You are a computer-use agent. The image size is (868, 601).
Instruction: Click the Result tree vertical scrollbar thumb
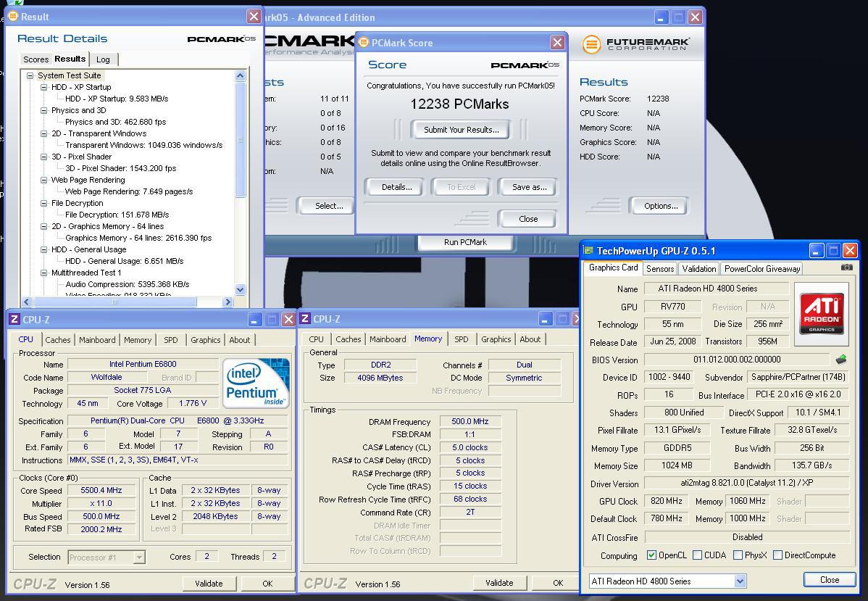pyautogui.click(x=241, y=139)
